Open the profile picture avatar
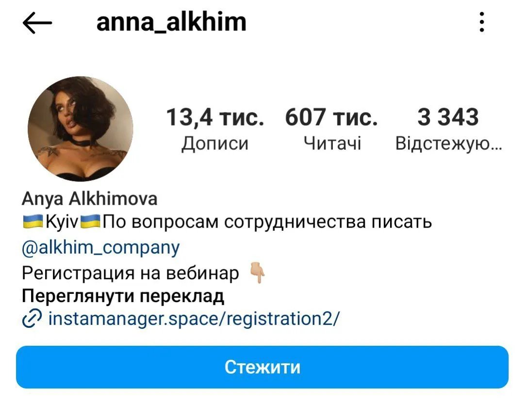524x420 pixels. coord(80,129)
